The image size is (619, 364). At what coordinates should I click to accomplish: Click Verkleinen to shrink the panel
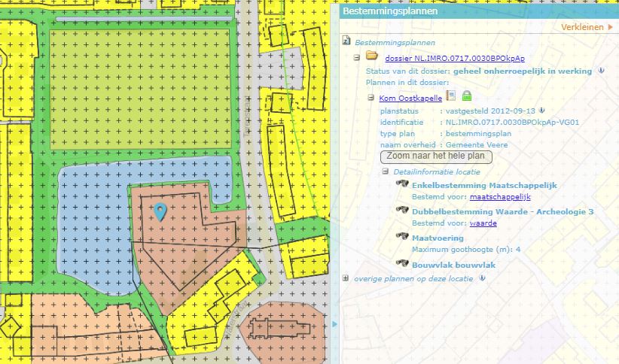[x=587, y=27]
